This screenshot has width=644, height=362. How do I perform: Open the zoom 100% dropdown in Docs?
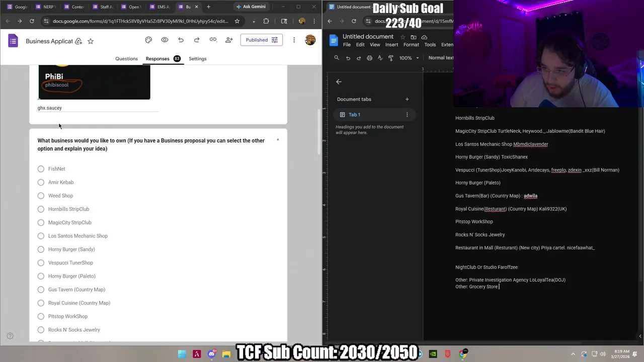click(x=409, y=58)
